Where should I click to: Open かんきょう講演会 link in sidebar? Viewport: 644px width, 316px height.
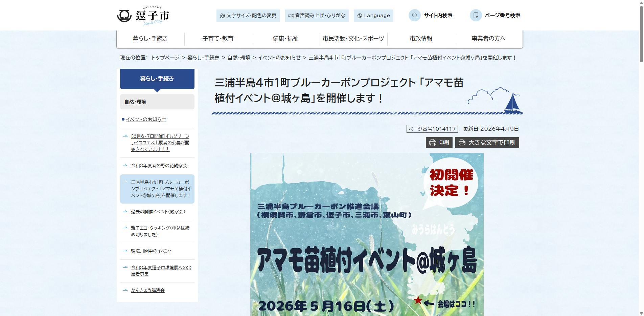(148, 290)
